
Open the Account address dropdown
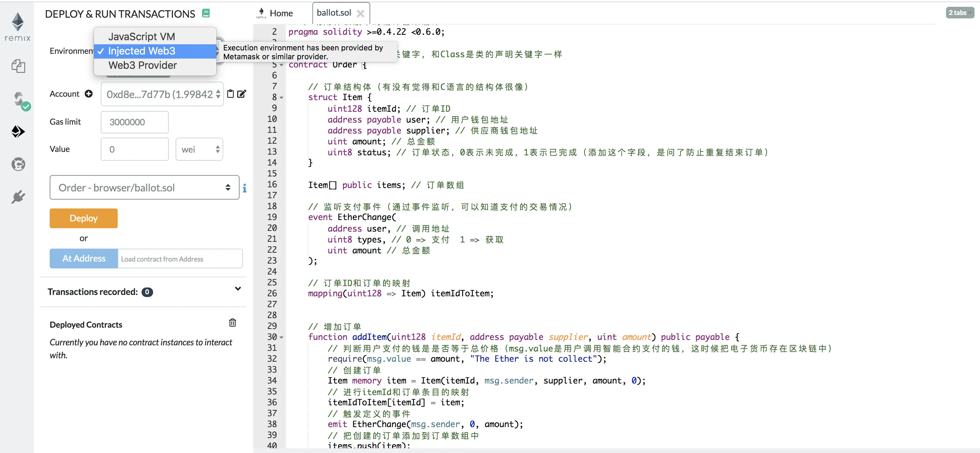point(162,94)
